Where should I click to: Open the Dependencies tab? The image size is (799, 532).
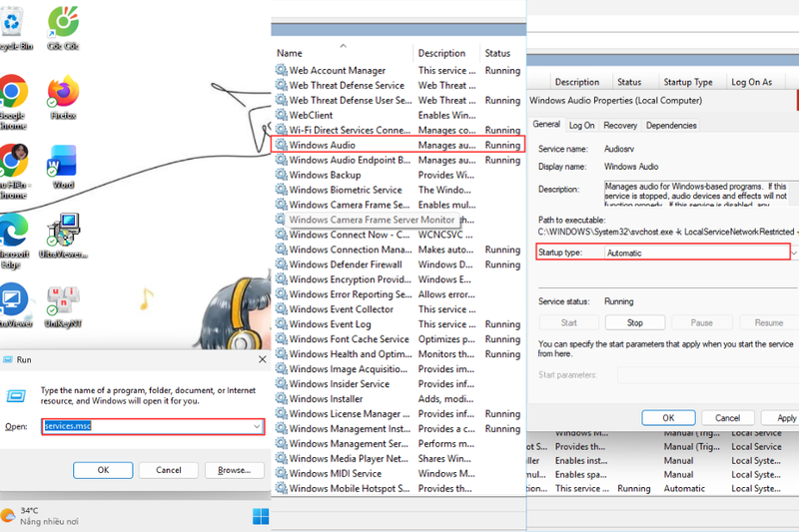671,125
